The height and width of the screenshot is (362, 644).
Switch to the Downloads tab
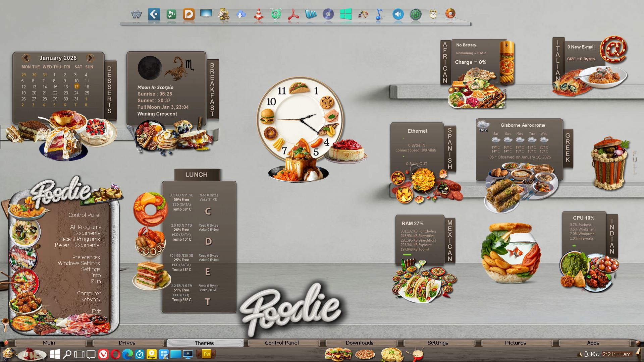(x=360, y=343)
